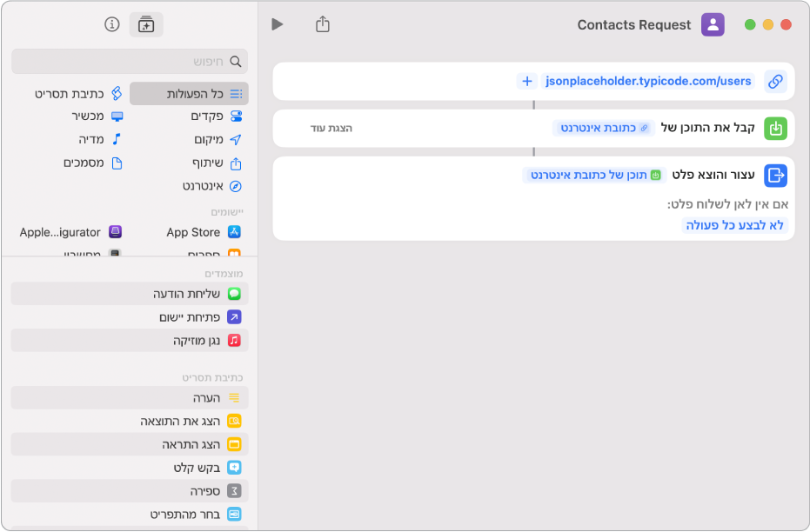Screen dimensions: 810x532
Task: Click the URL action link icon
Action: 775,81
